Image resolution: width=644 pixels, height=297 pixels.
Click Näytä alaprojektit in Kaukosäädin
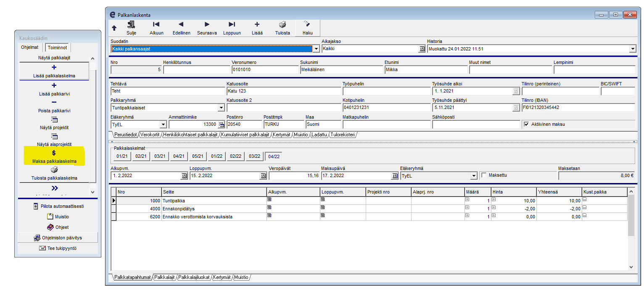(x=54, y=140)
